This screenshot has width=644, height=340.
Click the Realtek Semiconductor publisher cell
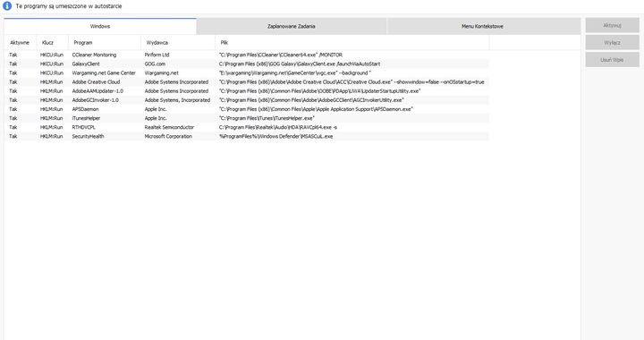tap(169, 127)
